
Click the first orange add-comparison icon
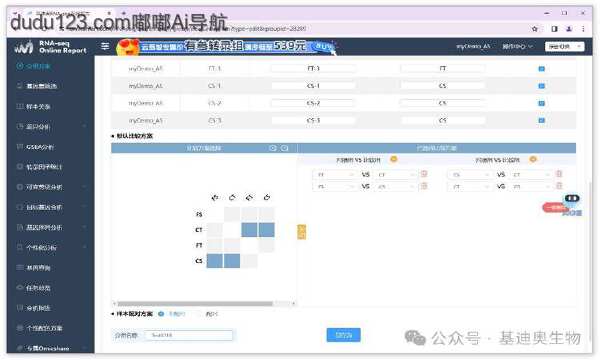pos(393,159)
